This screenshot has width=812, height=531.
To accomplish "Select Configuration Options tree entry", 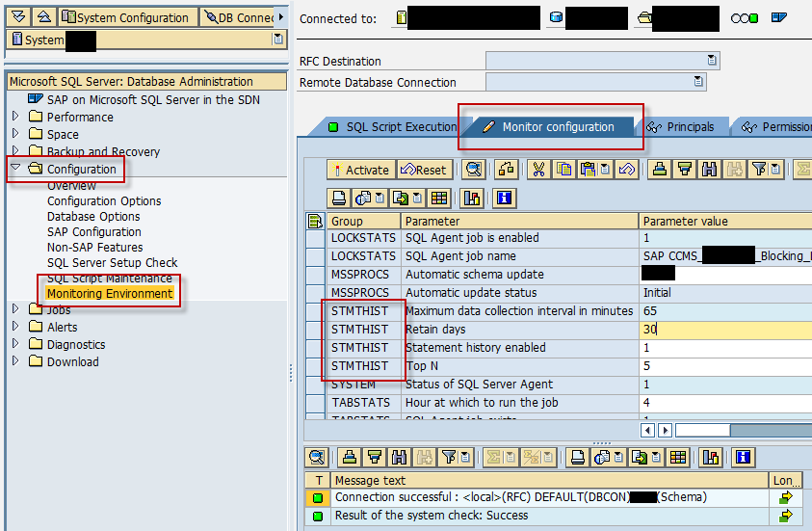I will coord(104,201).
